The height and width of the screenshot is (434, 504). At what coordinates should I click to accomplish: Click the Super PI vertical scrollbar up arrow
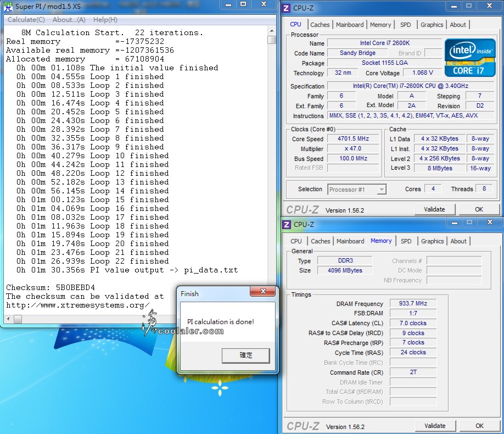coord(272,31)
